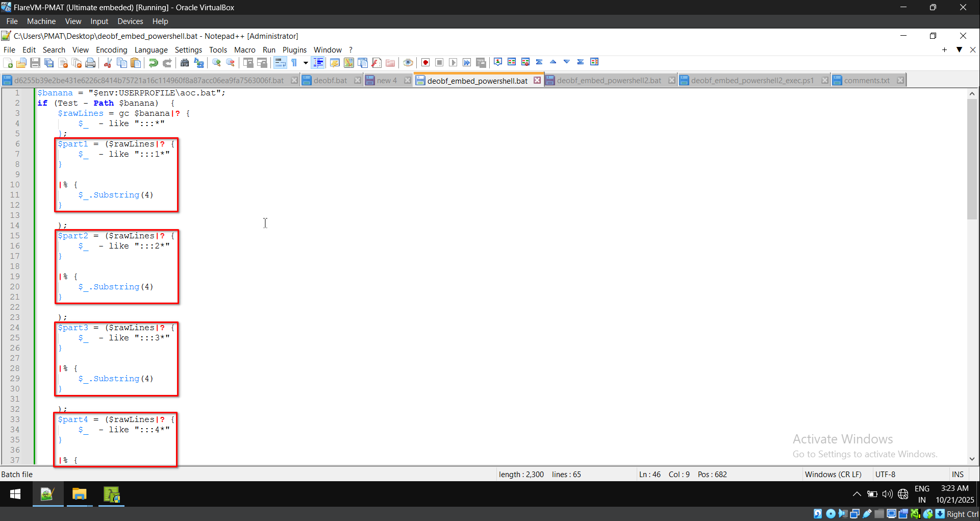The width and height of the screenshot is (980, 521).
Task: Open dropdown arrow next to pilcrow icon
Action: (x=306, y=63)
